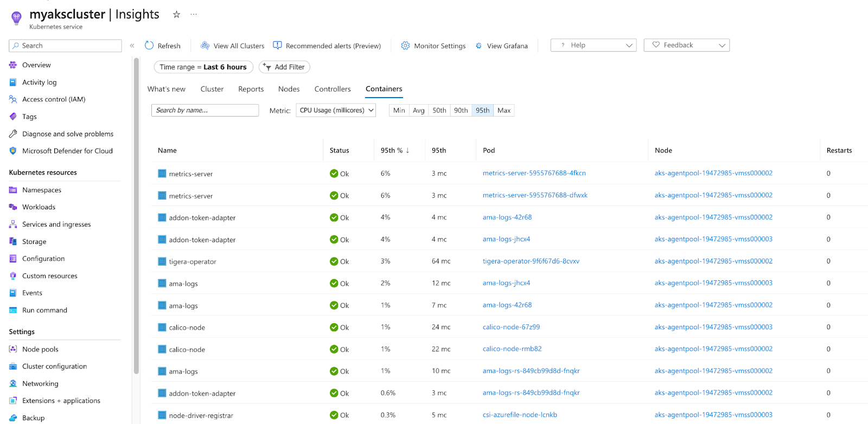Image resolution: width=868 pixels, height=424 pixels.
Task: Sort by the Status column header
Action: point(340,151)
